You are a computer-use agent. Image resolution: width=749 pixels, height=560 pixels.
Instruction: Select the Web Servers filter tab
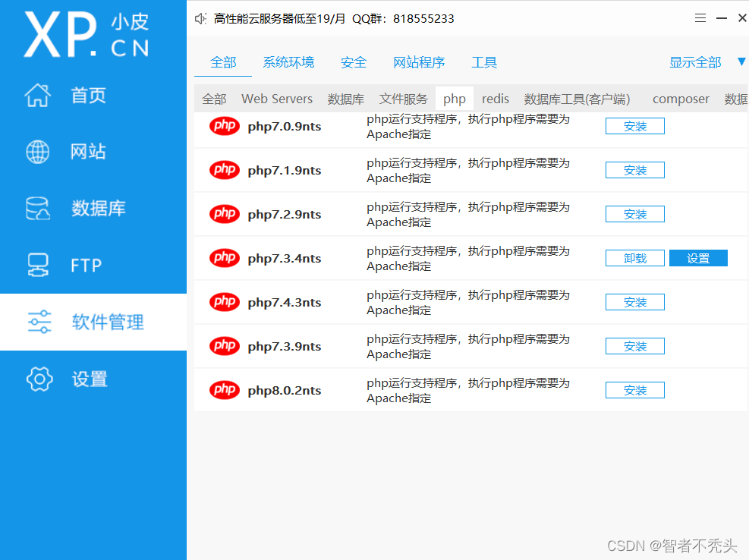tap(277, 99)
